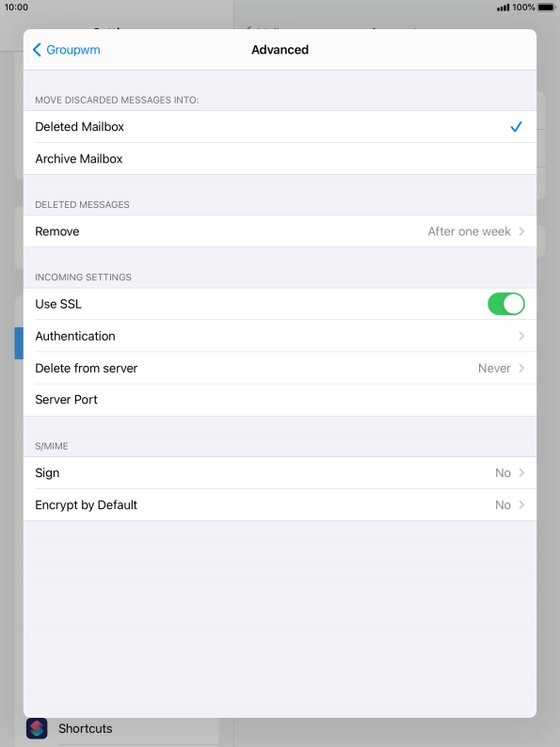Toggle the Use SSL switch off
Screen dimensions: 560x747
tap(505, 304)
